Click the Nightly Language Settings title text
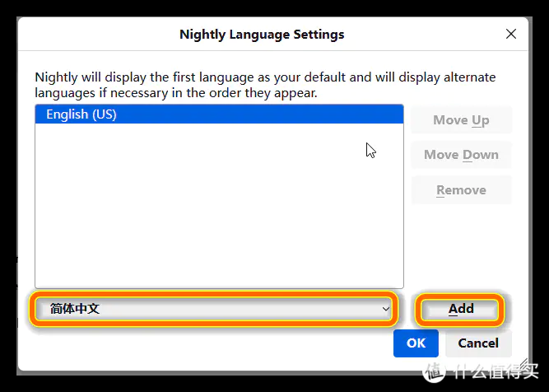The image size is (549, 392). [x=262, y=35]
